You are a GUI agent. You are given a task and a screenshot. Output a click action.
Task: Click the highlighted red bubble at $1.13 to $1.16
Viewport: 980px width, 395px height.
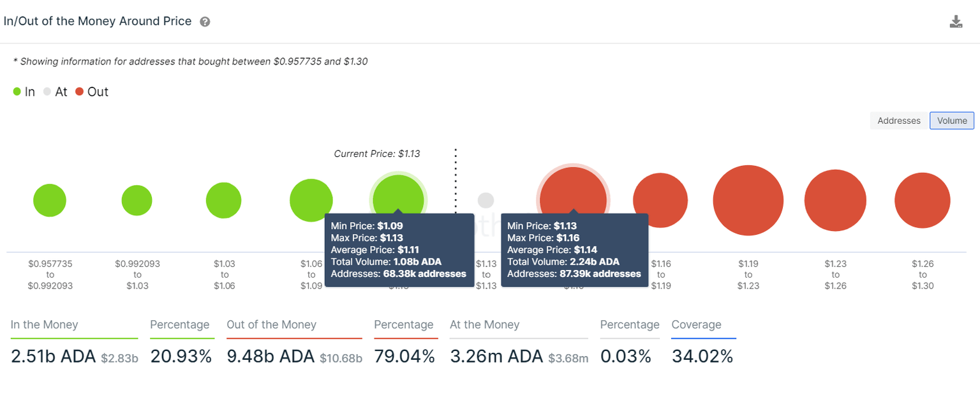pos(573,190)
